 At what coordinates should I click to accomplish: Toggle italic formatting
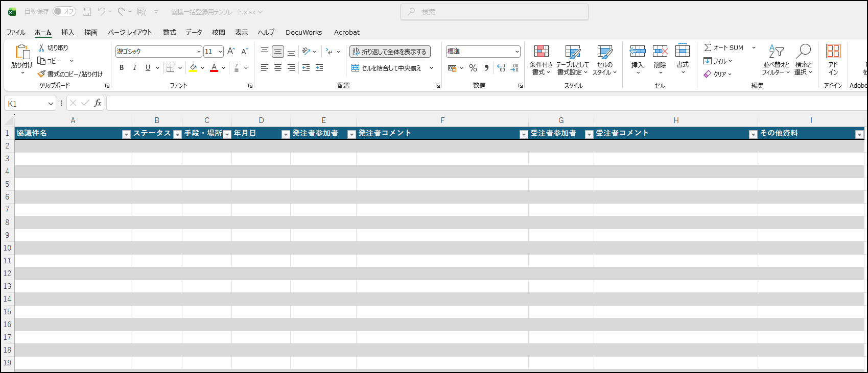click(x=135, y=68)
